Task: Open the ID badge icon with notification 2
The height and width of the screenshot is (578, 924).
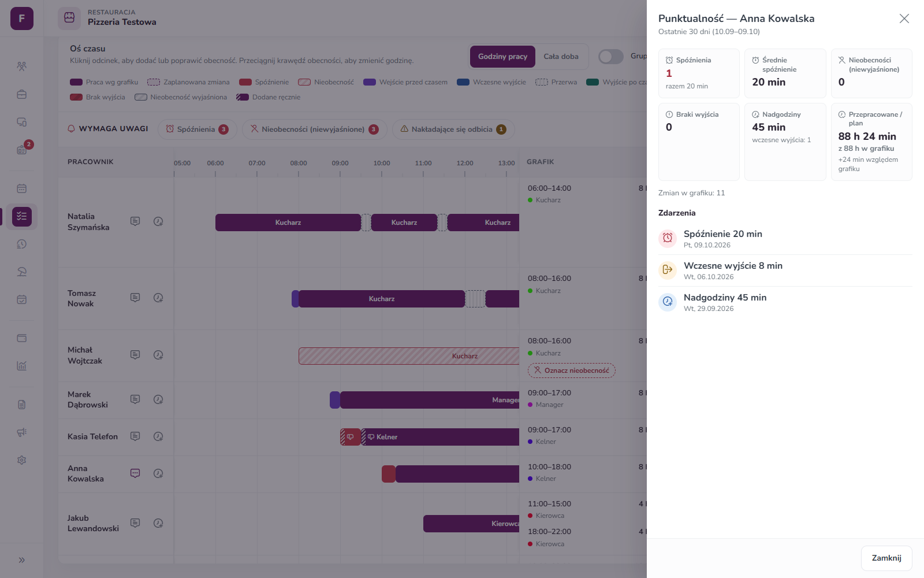Action: tap(22, 150)
